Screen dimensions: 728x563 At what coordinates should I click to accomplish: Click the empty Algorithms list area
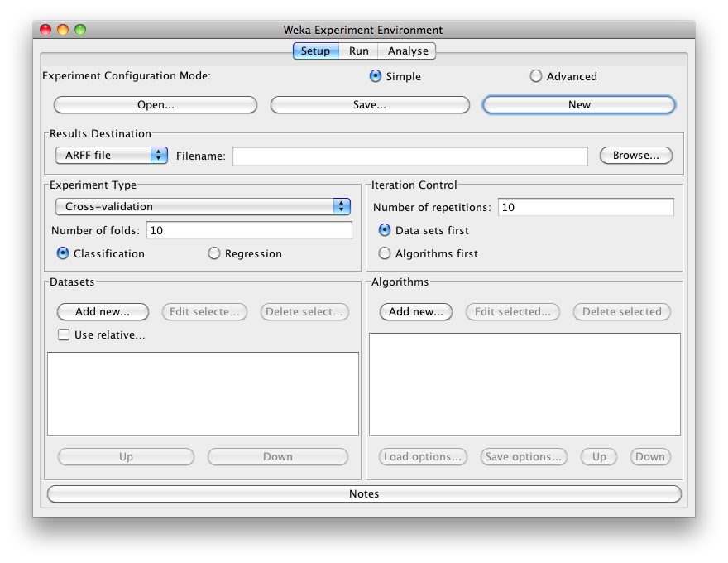tap(524, 385)
